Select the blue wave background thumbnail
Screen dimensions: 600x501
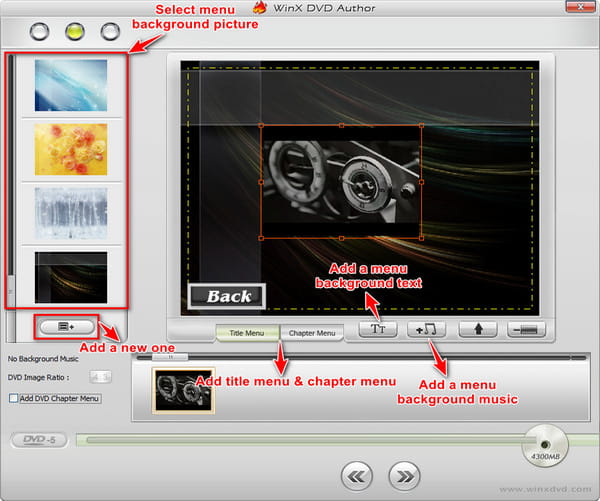(71, 85)
